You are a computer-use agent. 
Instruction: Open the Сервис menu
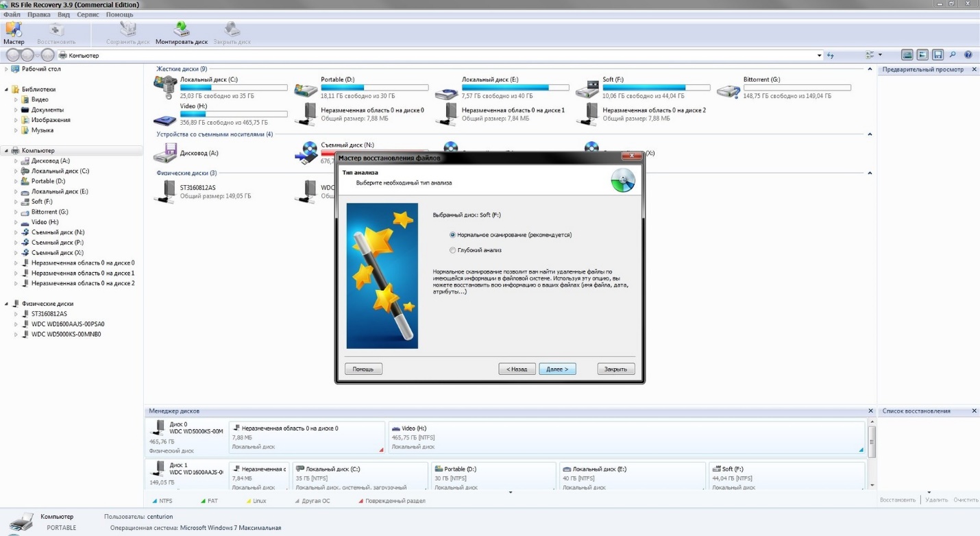click(x=88, y=14)
